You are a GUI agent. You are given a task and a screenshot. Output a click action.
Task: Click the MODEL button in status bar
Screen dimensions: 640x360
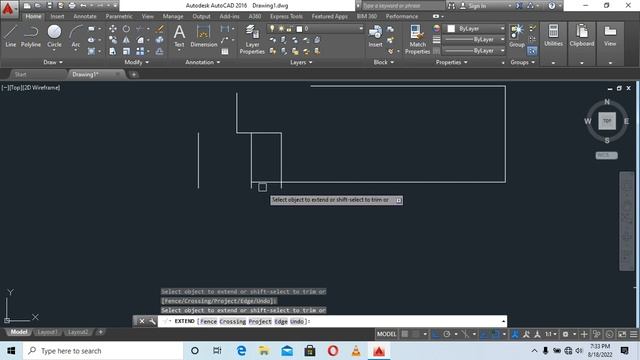pyautogui.click(x=386, y=334)
